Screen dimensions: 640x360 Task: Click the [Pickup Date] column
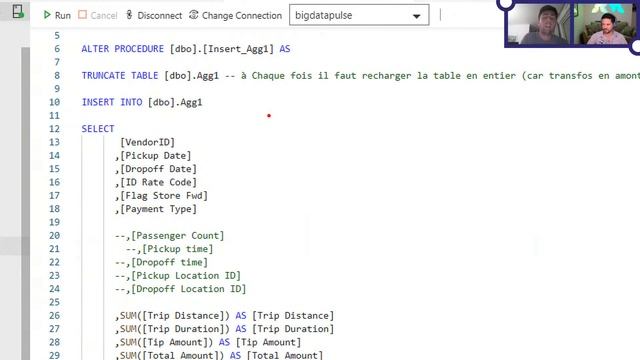pos(156,156)
